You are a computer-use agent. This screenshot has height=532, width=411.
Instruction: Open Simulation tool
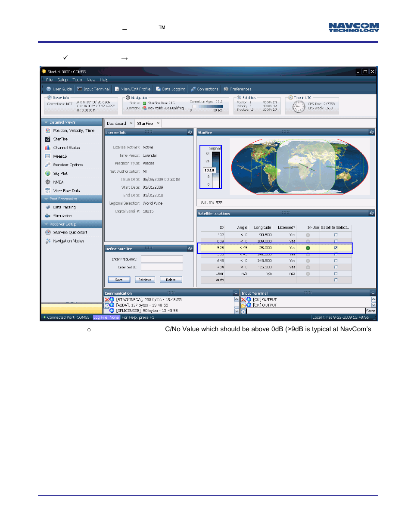tap(59, 216)
